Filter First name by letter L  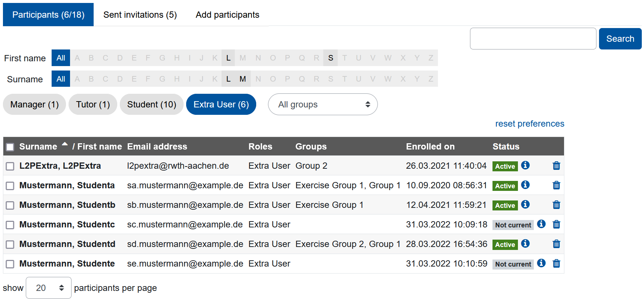pyautogui.click(x=229, y=58)
